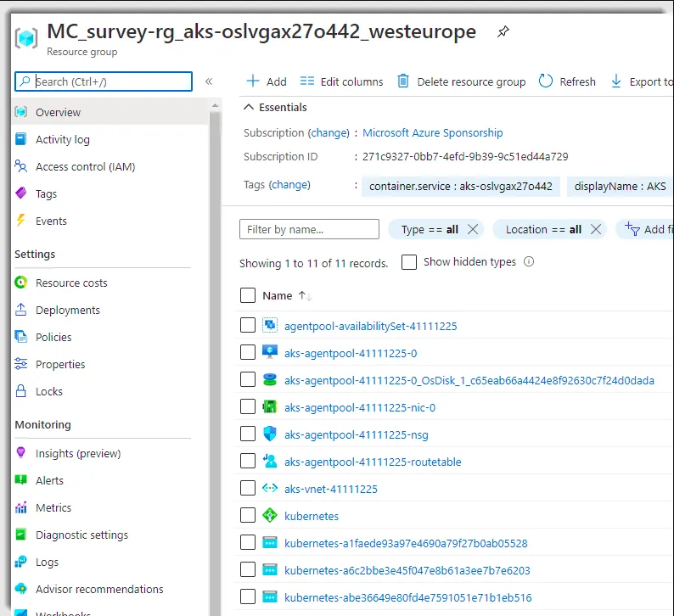Click the Locks padlock icon
Viewport: 674px width, 616px height.
pyautogui.click(x=20, y=391)
